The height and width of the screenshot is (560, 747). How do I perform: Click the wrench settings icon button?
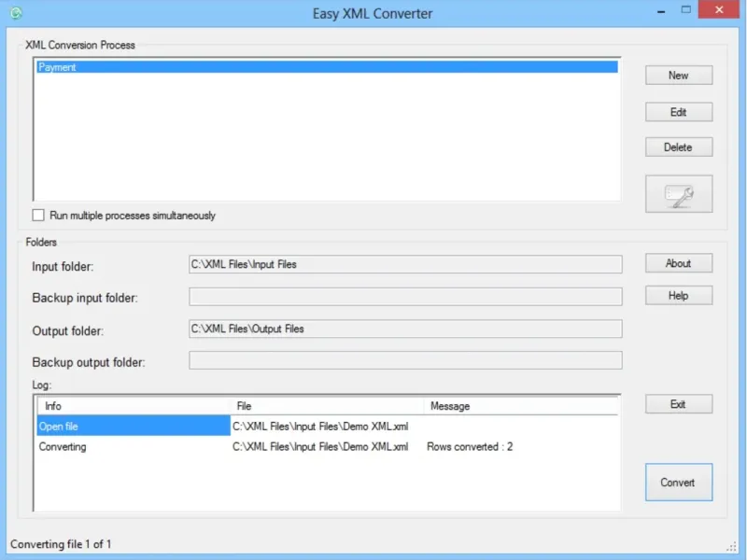click(679, 194)
